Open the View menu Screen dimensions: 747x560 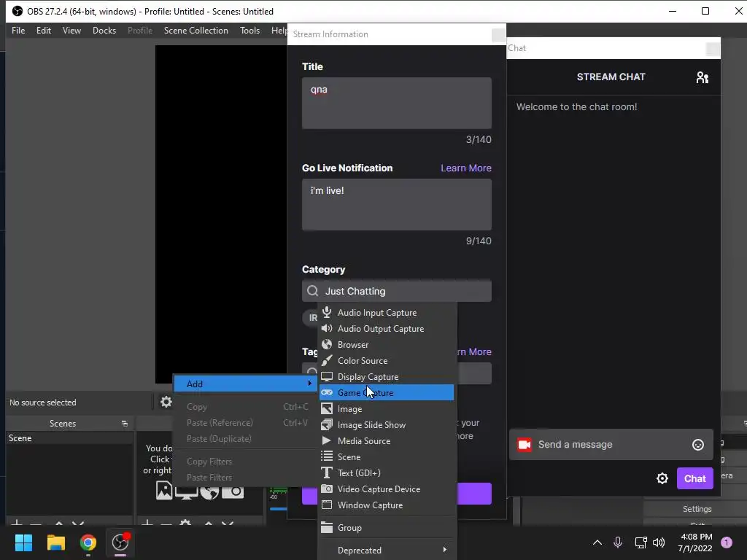pos(71,31)
